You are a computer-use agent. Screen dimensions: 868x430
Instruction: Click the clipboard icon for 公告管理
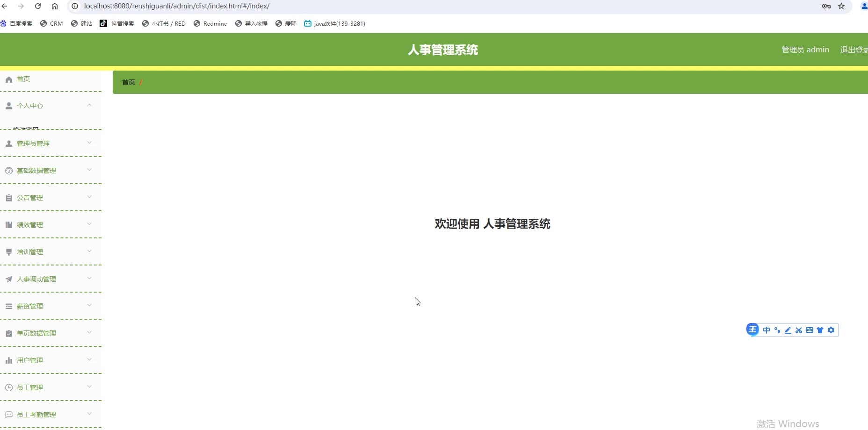coord(9,198)
